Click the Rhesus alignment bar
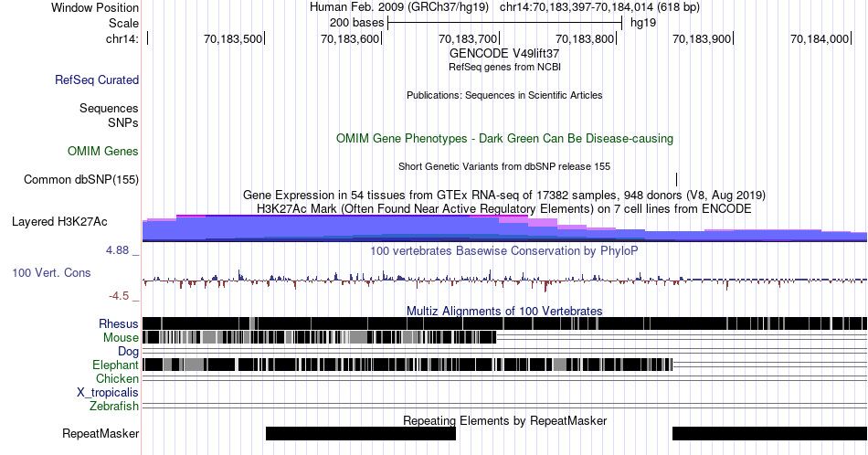The width and height of the screenshot is (868, 455). click(x=504, y=323)
